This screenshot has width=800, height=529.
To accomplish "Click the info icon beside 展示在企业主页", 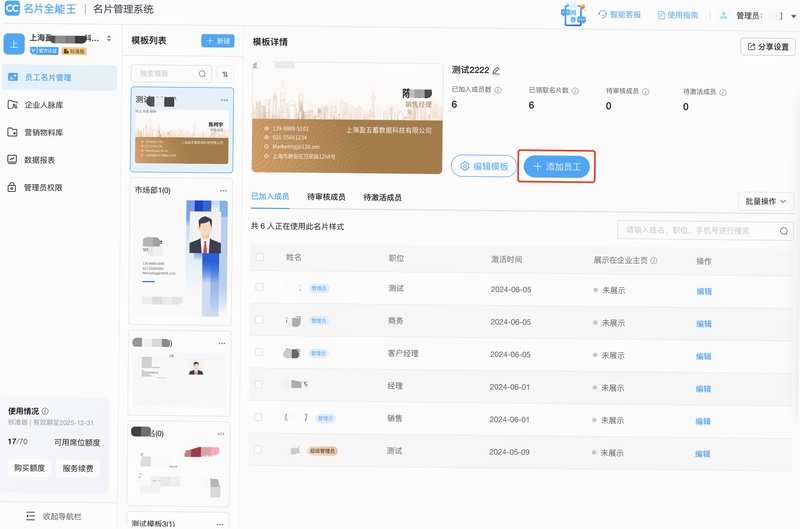I will coord(654,261).
